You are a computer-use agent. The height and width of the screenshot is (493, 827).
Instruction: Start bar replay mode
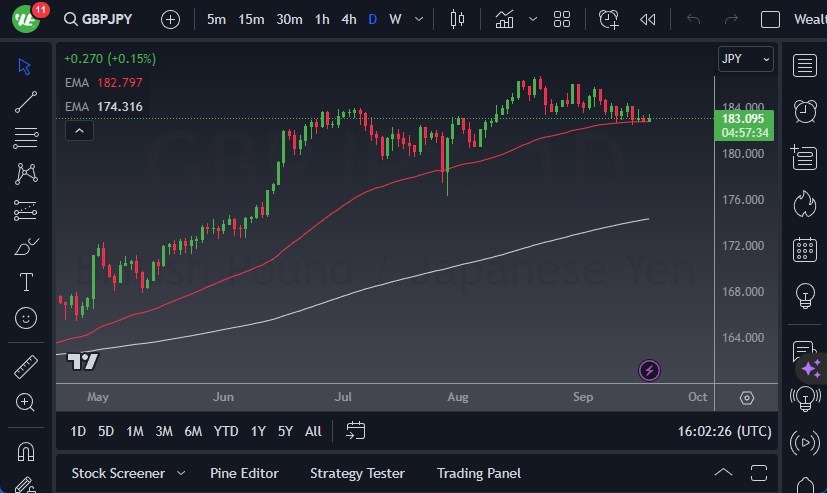coord(648,19)
